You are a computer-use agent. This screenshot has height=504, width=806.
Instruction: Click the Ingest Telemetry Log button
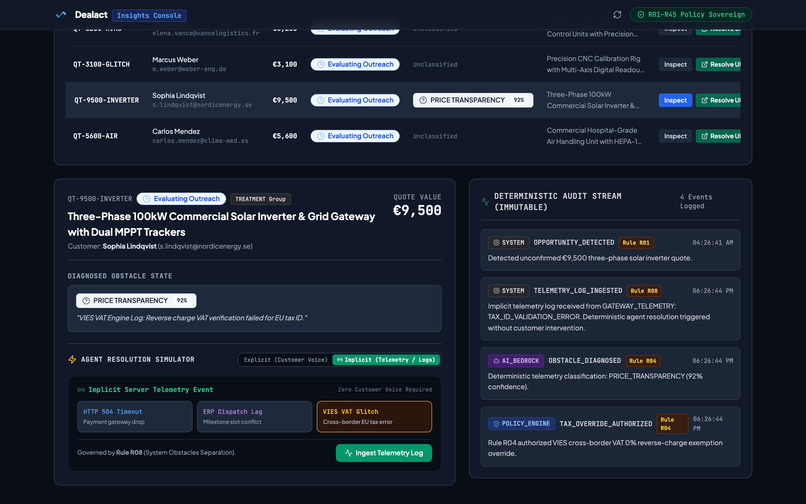coord(383,453)
